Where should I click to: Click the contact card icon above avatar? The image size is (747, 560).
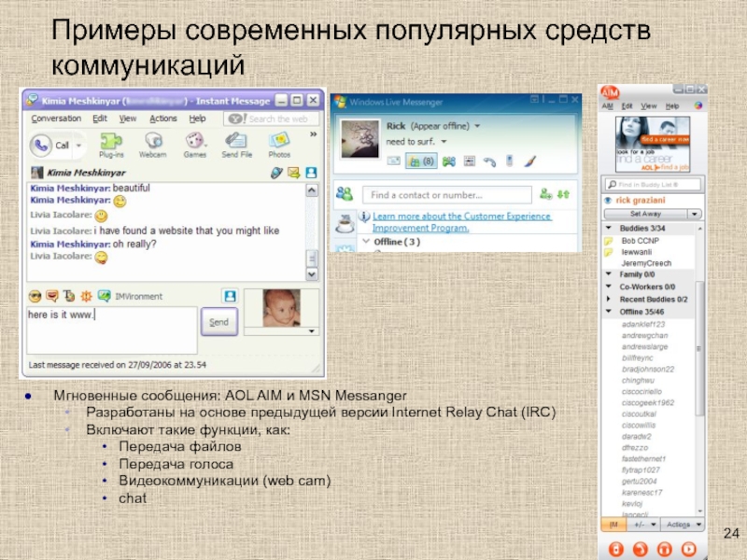tap(230, 296)
